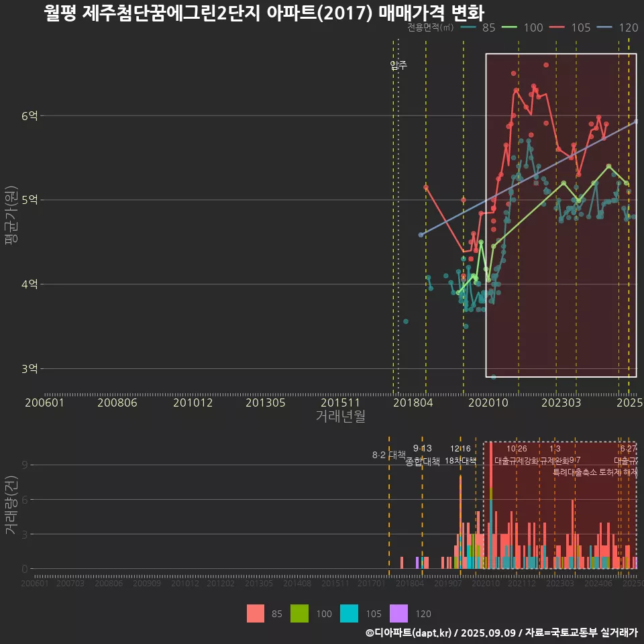Image resolution: width=644 pixels, height=644 pixels.
Task: Click the ©디아파트(dapt.kr) source credit
Action: [x=409, y=633]
